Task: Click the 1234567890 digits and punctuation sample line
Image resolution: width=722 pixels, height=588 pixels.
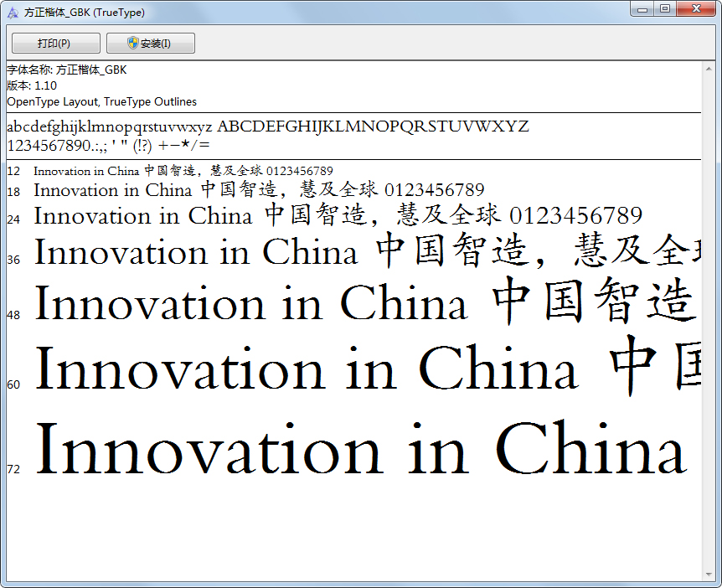Action: (108, 145)
